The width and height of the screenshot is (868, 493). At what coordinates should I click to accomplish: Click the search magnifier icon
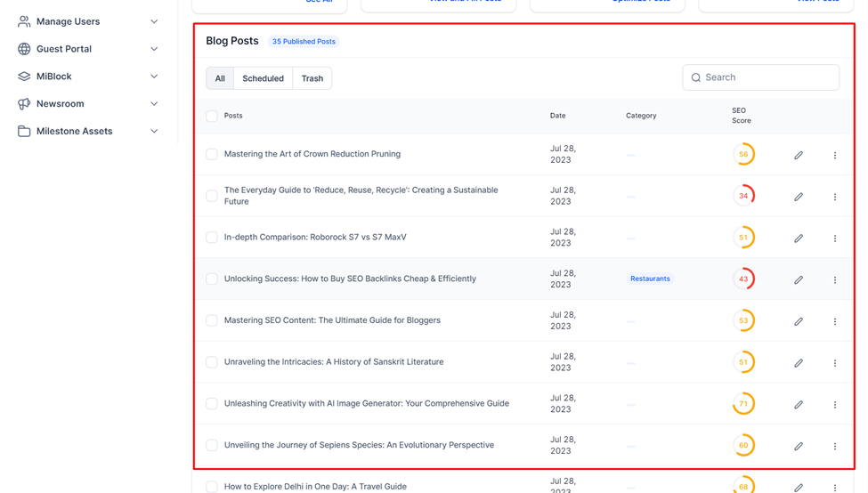696,77
